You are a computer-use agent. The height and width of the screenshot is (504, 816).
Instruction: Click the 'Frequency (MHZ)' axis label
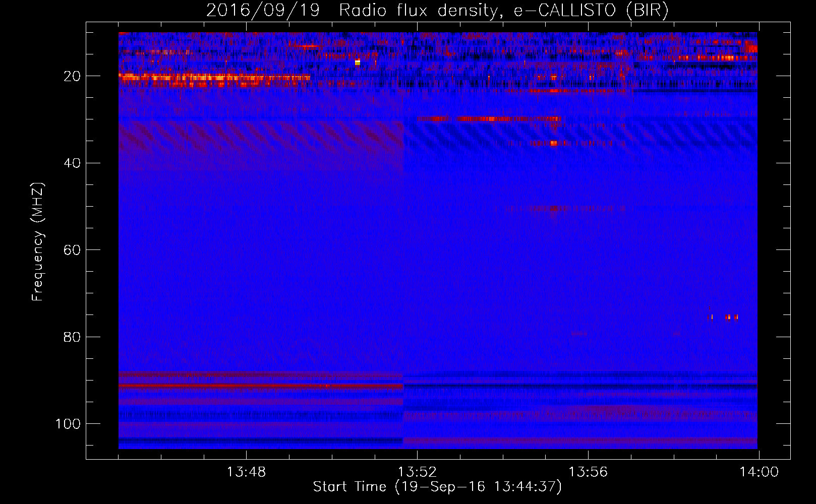(38, 242)
